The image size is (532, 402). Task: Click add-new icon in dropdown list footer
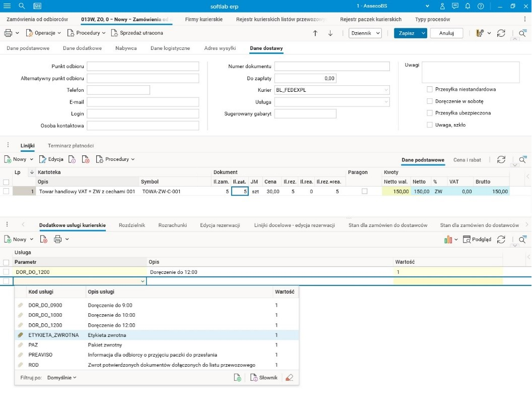(237, 377)
